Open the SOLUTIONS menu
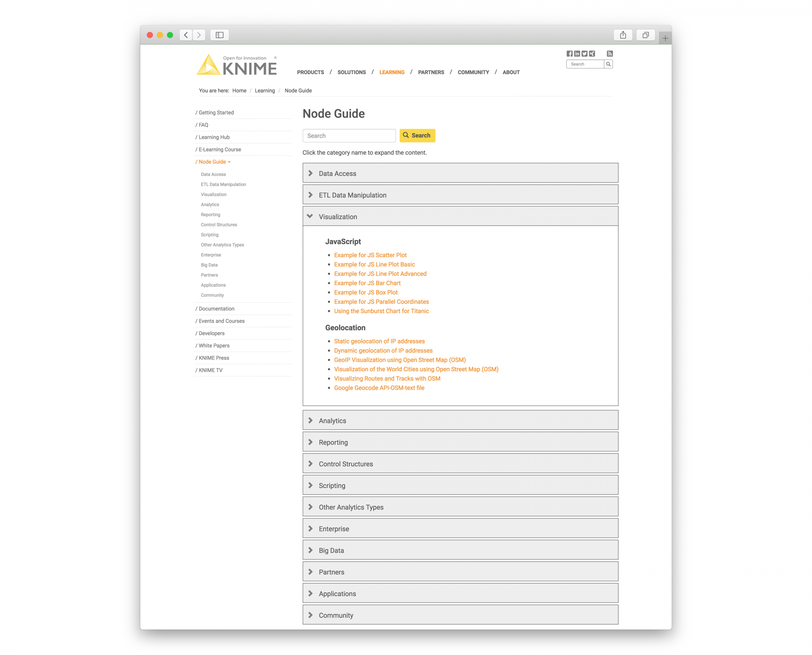Screen dimensions: 812x655 [x=352, y=72]
